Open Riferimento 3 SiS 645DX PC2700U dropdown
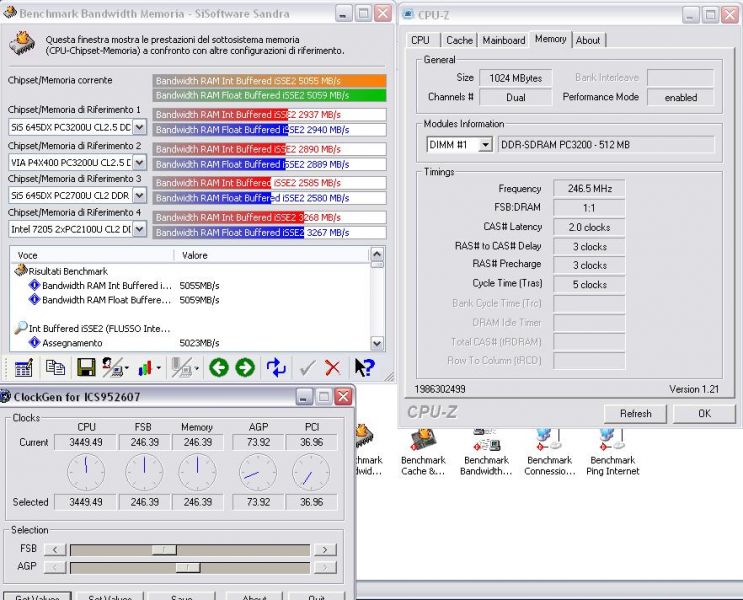 click(x=139, y=195)
